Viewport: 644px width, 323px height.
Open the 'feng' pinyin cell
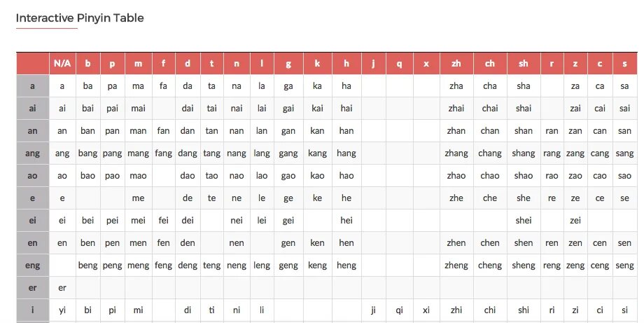point(164,266)
